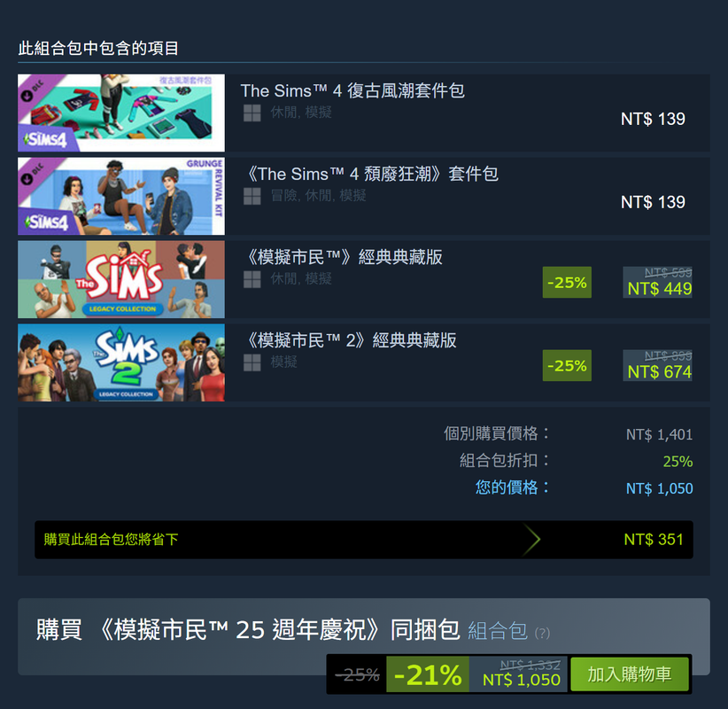Open 《模擬市民™ 2》經典典藏版 title link
The height and width of the screenshot is (709, 728).
[x=349, y=340]
